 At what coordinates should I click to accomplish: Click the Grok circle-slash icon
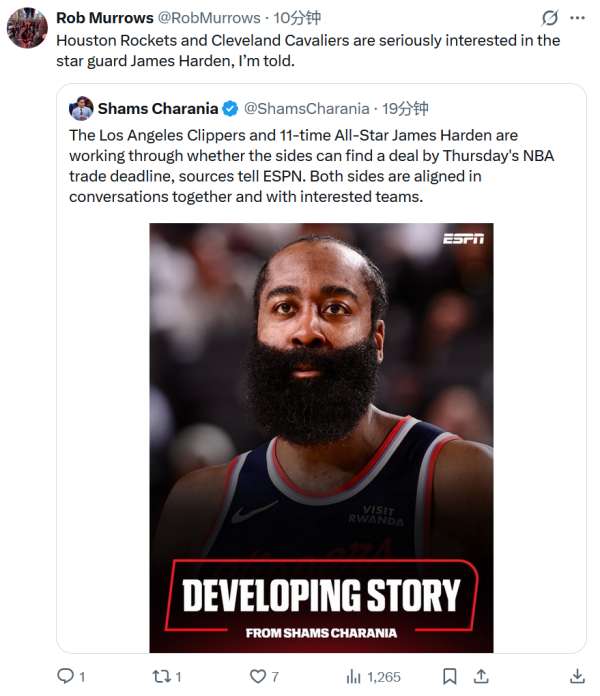coord(549,18)
